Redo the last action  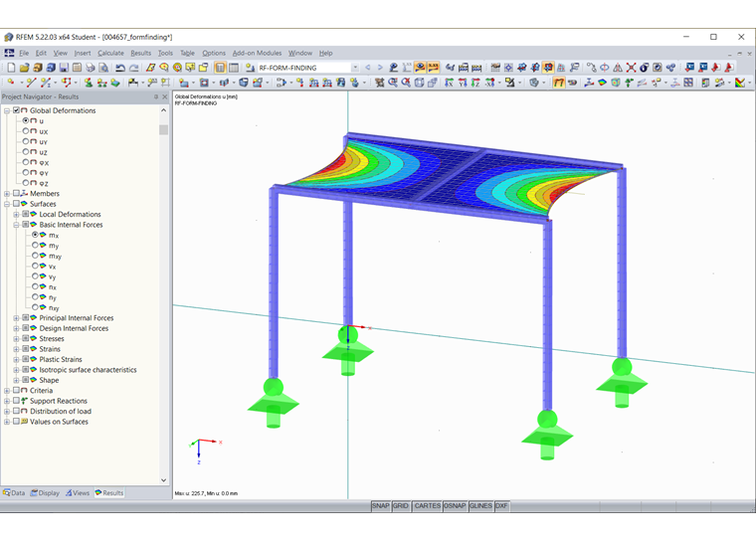134,68
